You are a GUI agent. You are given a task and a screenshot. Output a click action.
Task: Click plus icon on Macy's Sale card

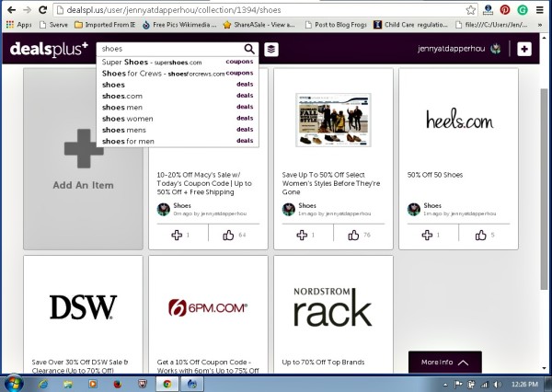(177, 235)
